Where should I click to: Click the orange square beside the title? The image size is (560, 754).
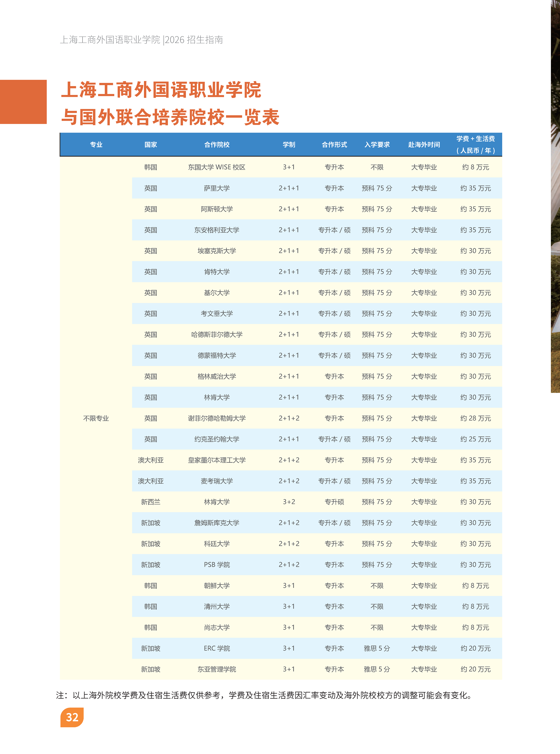pyautogui.click(x=23, y=102)
